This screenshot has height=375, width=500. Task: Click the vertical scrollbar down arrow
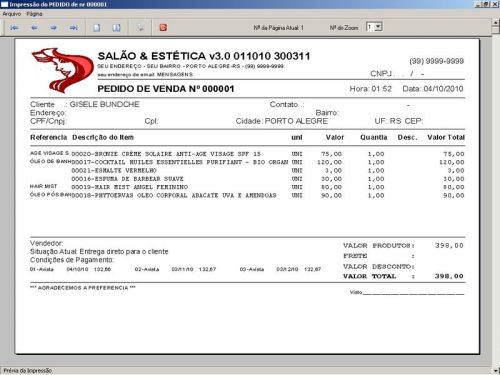coord(496,370)
